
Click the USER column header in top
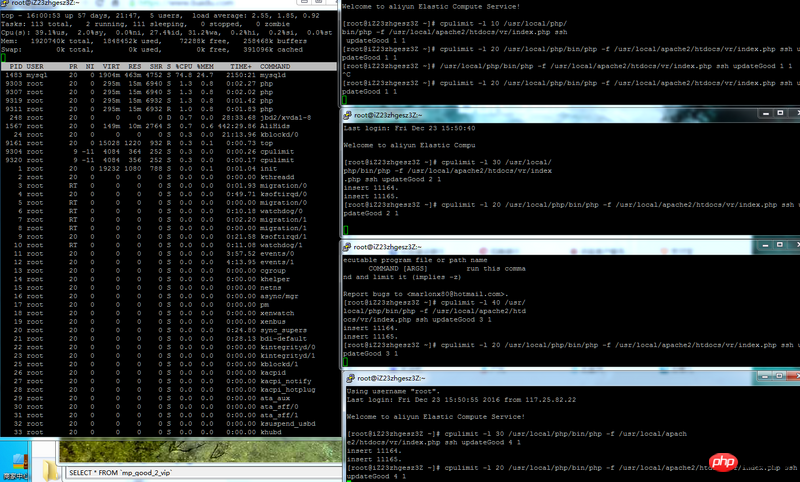click(35, 66)
